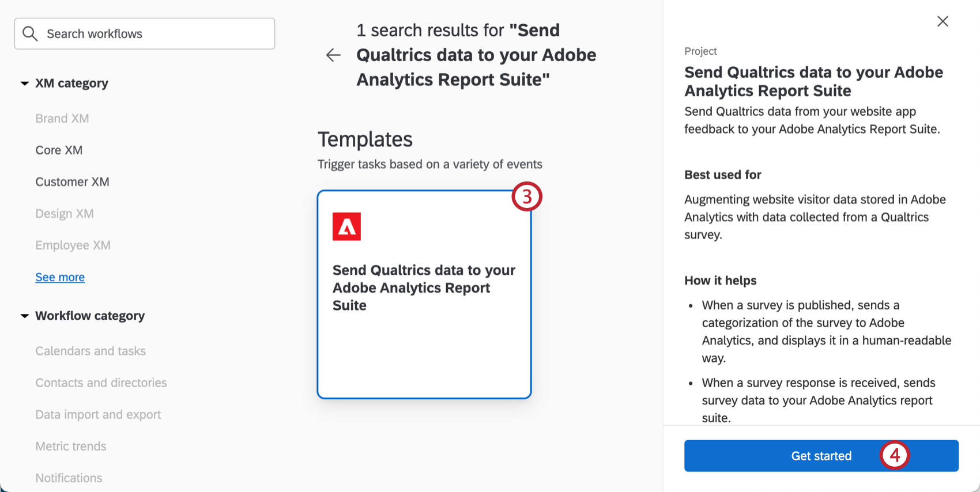Filter by Contacts and directories

pos(101,383)
